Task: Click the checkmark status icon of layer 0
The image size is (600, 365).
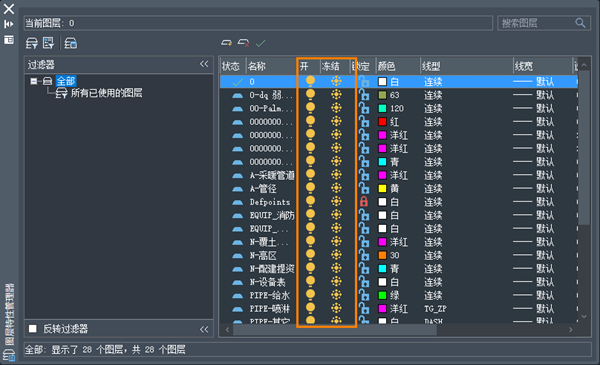Action: pyautogui.click(x=238, y=82)
